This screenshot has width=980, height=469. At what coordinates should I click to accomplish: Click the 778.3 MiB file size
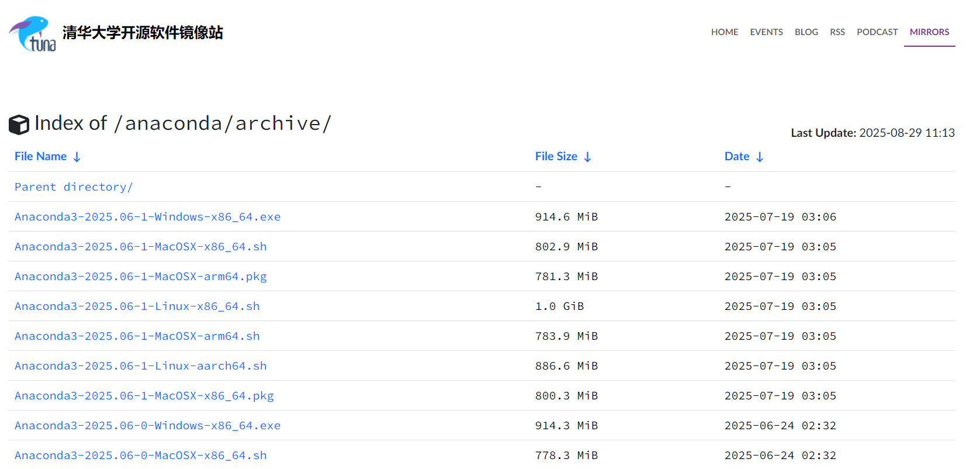566,455
